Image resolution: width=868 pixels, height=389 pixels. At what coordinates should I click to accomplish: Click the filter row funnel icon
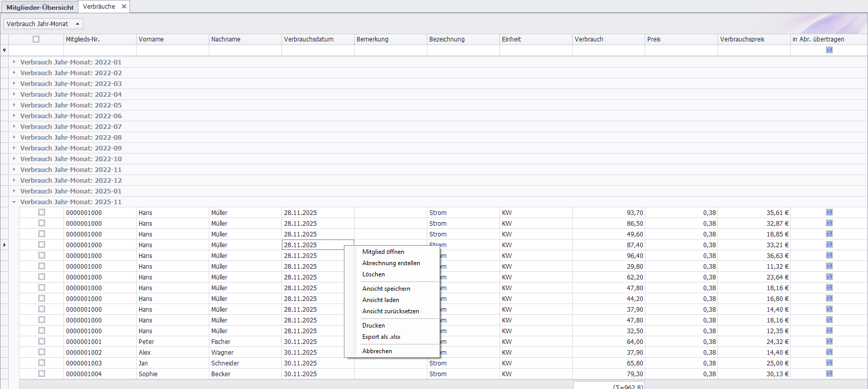point(5,50)
